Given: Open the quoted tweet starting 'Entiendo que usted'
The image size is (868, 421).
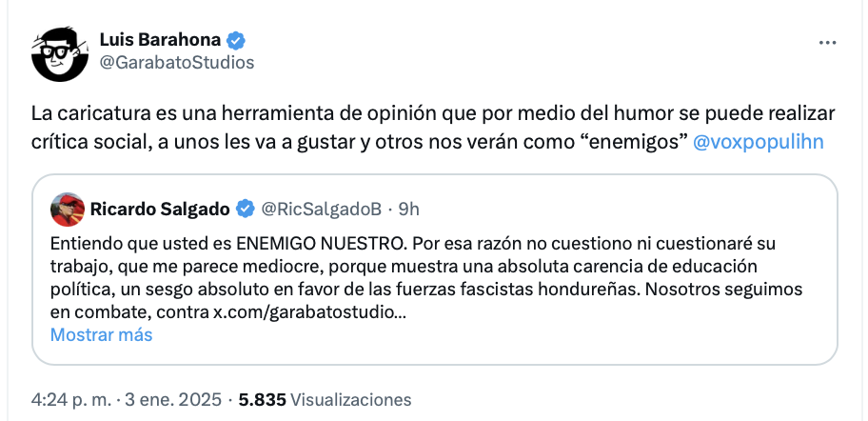Looking at the screenshot, I should click(435, 270).
